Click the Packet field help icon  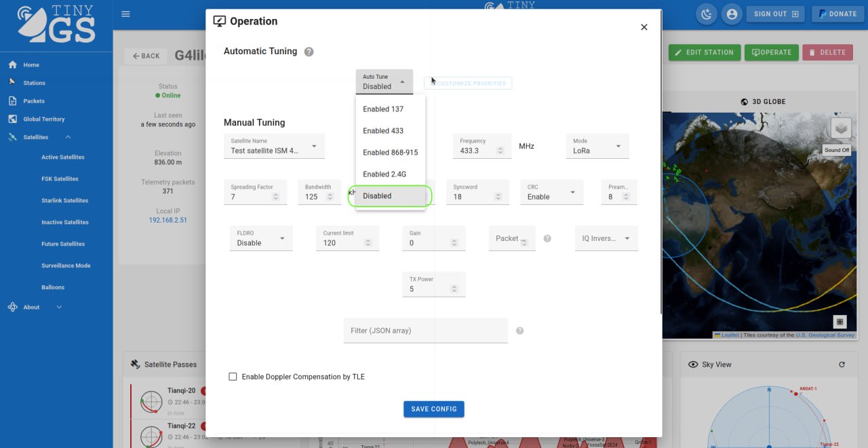[x=547, y=239]
